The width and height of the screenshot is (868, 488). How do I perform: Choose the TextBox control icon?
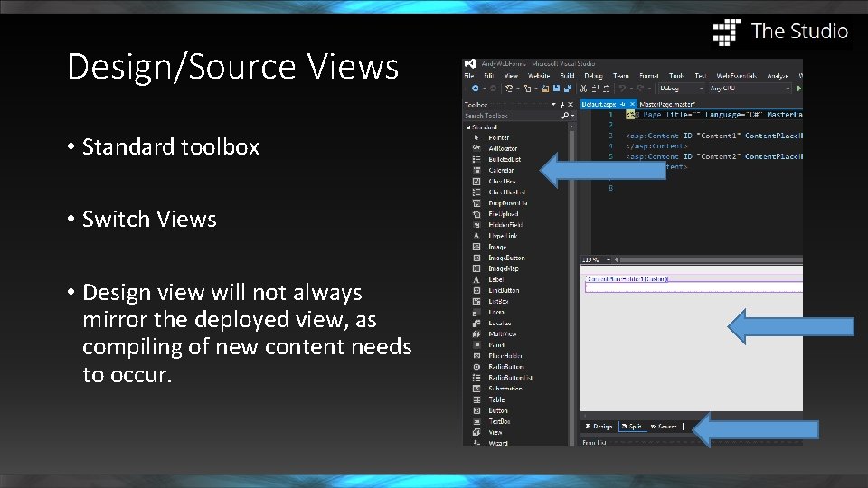click(x=476, y=422)
